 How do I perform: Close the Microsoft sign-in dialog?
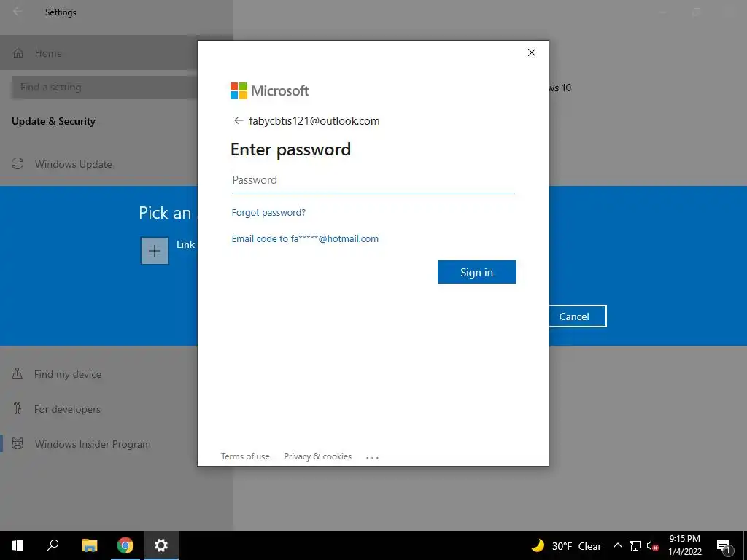(532, 52)
